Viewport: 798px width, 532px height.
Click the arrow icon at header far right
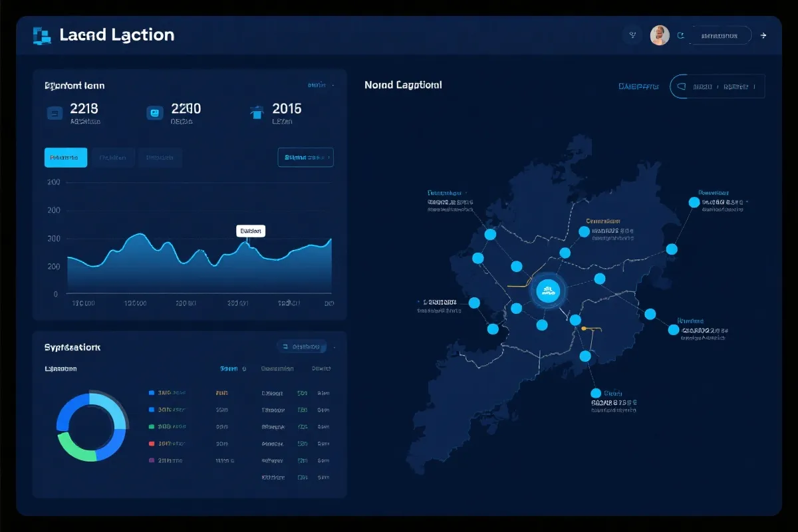pos(763,35)
